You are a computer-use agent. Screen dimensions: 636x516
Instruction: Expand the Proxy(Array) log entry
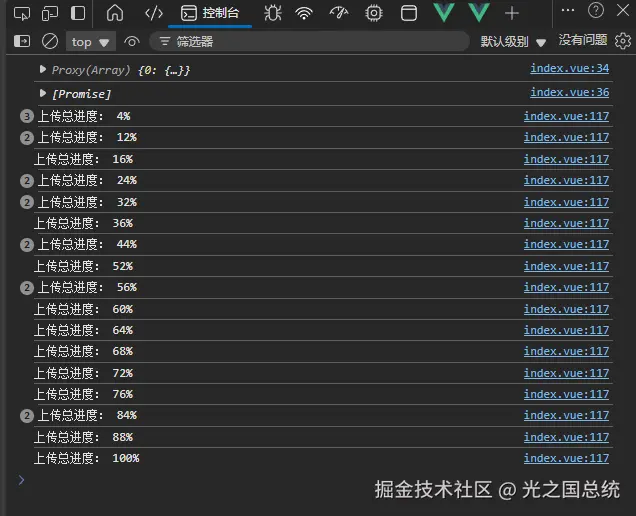click(43, 69)
